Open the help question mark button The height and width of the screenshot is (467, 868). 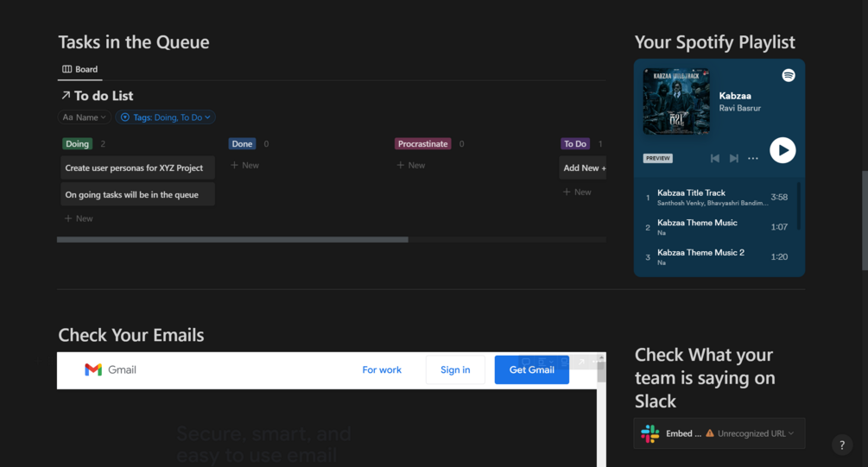tap(842, 445)
